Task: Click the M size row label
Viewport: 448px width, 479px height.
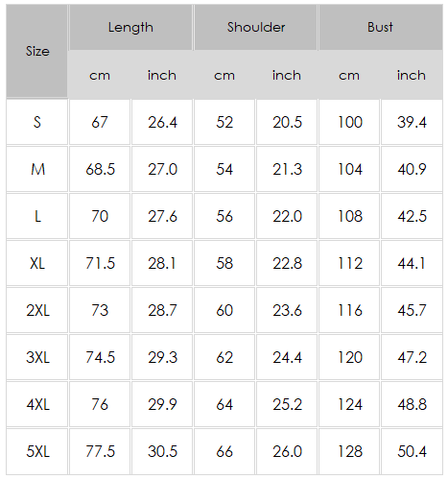Action: click(x=37, y=169)
